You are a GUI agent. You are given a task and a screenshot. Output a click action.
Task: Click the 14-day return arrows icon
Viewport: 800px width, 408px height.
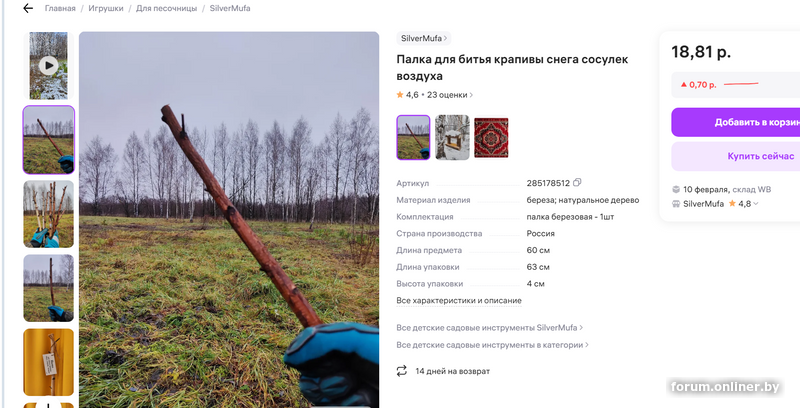click(x=402, y=371)
